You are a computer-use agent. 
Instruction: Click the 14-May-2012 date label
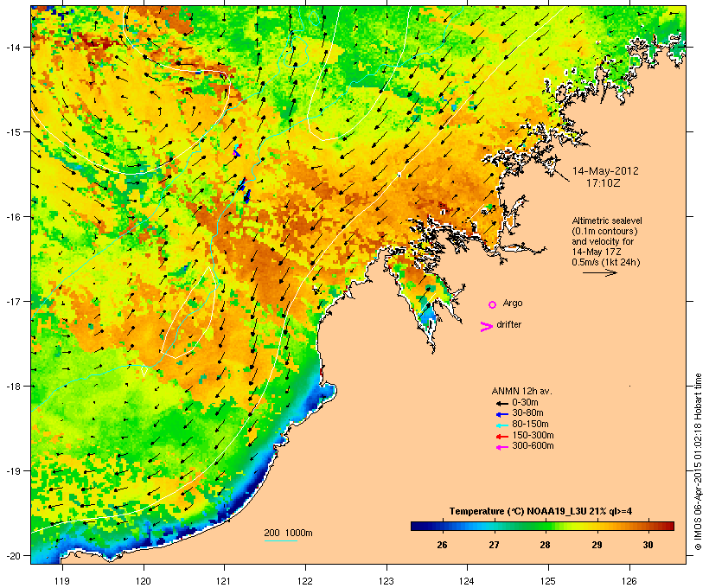tap(605, 171)
